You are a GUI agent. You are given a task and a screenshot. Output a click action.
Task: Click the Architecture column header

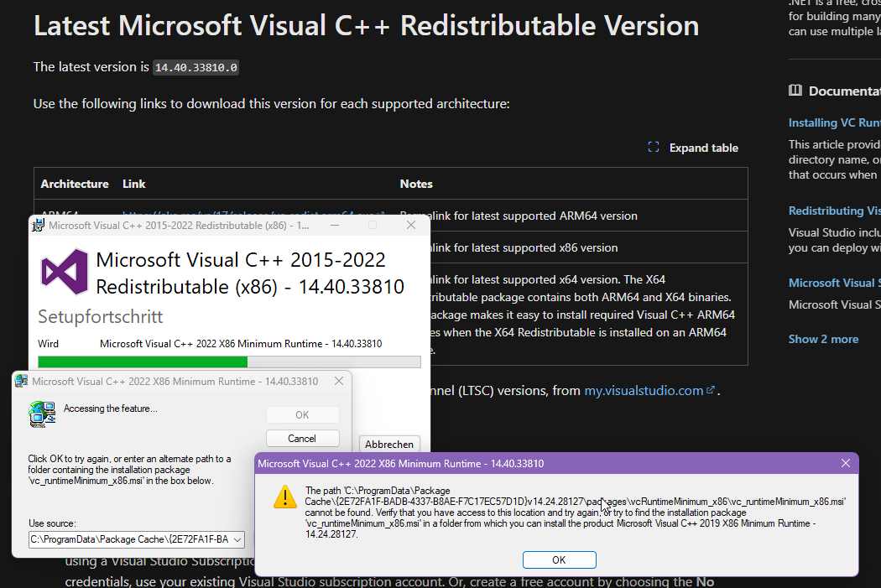(x=75, y=184)
